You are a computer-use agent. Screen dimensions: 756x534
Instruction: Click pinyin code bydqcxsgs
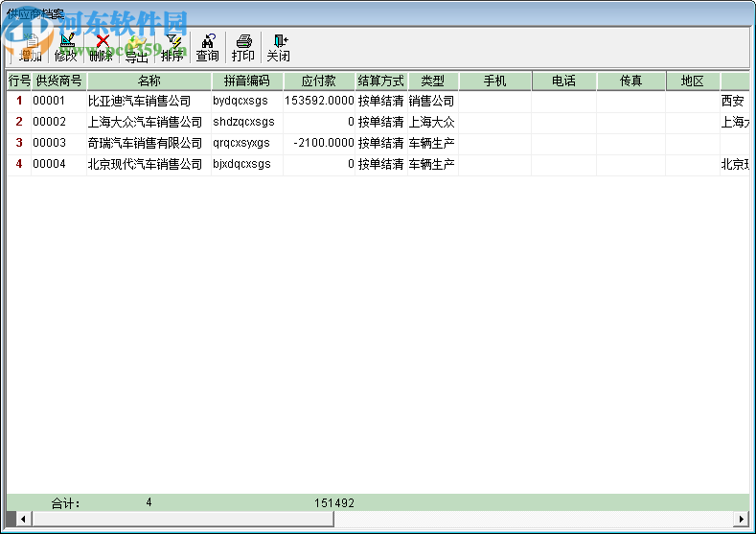click(x=241, y=101)
